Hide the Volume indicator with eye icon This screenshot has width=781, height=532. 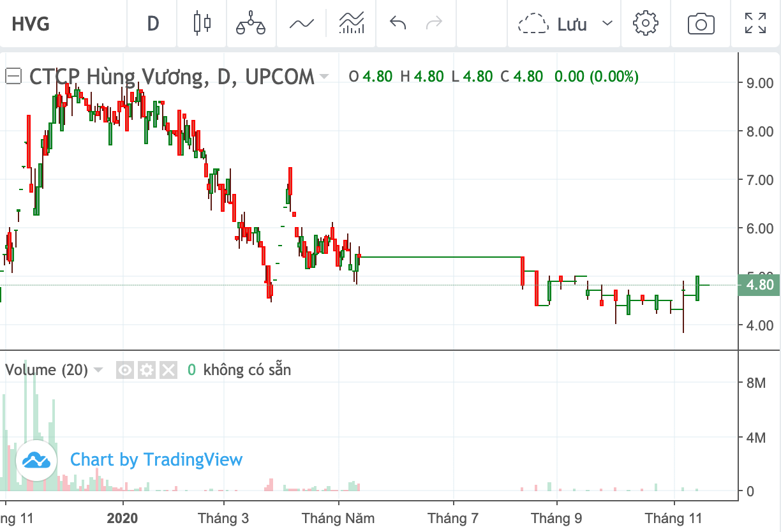125,370
